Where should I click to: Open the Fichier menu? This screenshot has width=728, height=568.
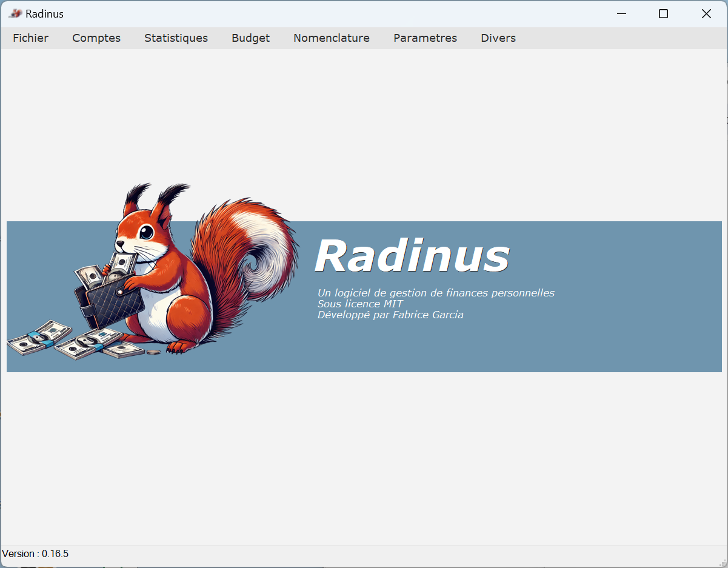point(30,38)
